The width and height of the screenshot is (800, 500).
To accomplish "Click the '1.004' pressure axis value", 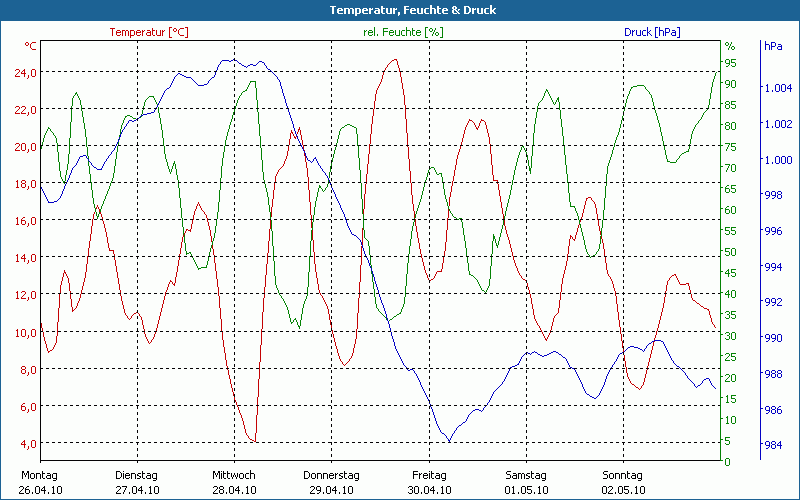I will click(778, 88).
